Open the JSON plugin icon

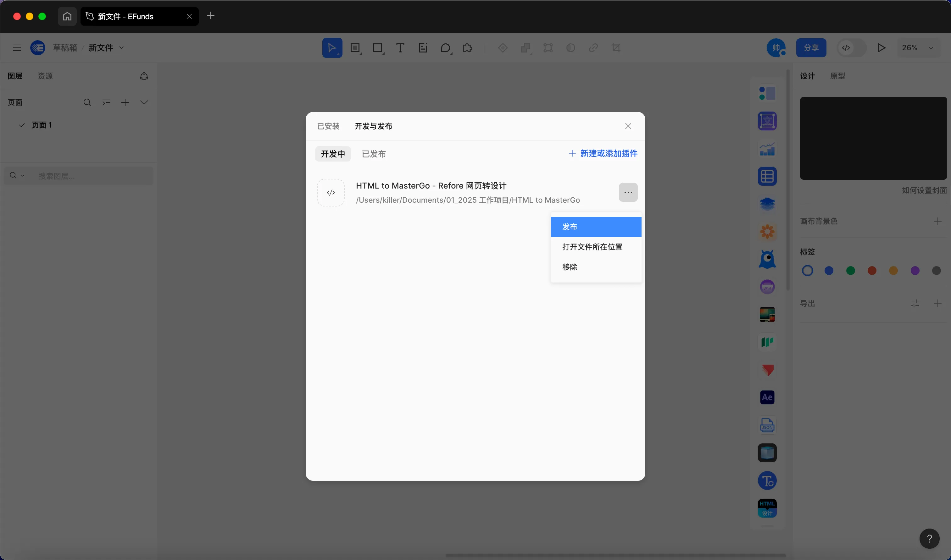point(767,425)
